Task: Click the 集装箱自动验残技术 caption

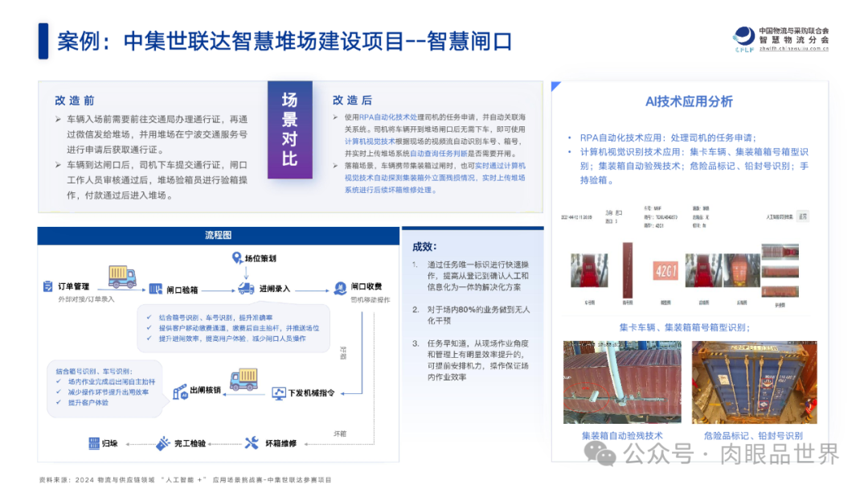Action: 622,436
